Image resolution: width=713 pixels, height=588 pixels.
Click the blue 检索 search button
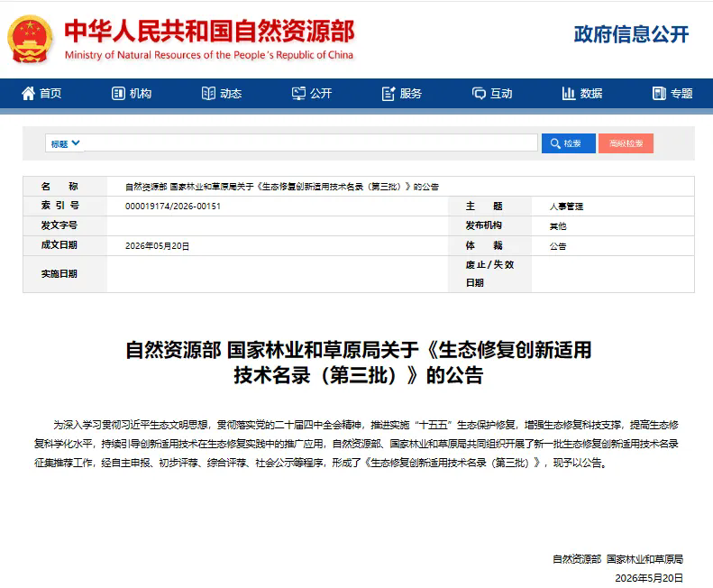pyautogui.click(x=569, y=143)
